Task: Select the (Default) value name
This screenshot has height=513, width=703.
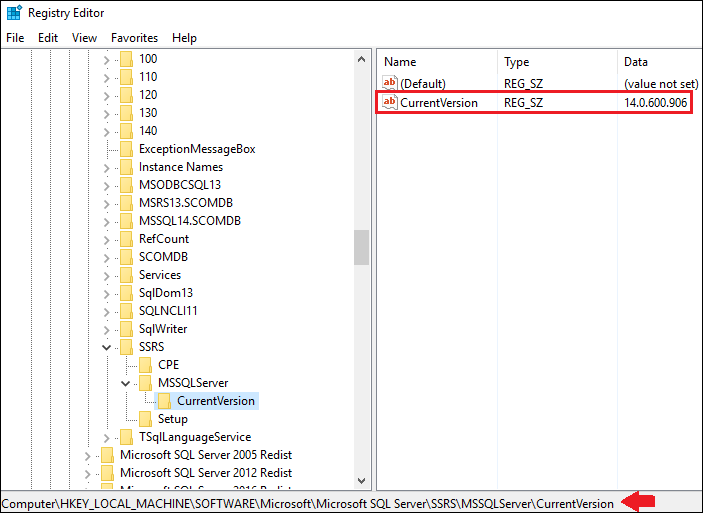Action: [423, 84]
